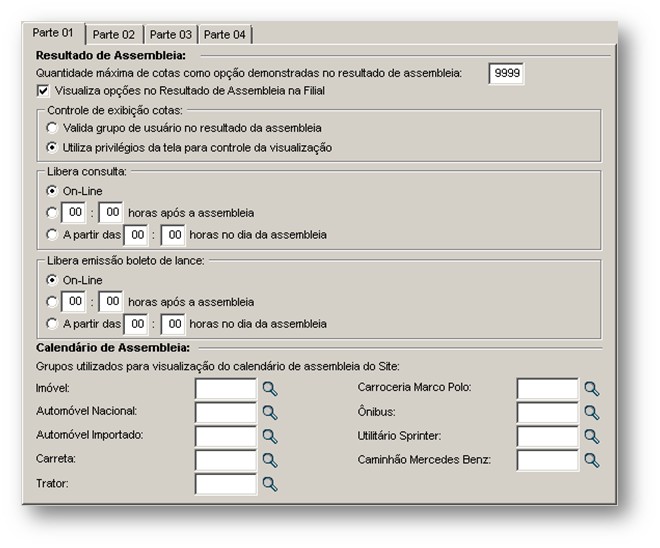Image resolution: width=660 pixels, height=548 pixels.
Task: Open lookup search icon for Automóvel Importado
Action: (270, 436)
